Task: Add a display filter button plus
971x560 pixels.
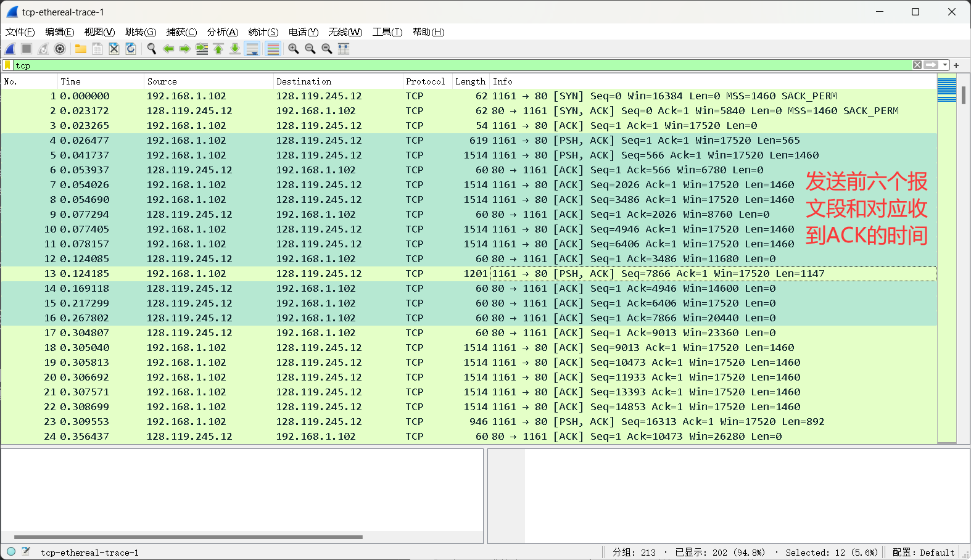Action: (x=956, y=65)
